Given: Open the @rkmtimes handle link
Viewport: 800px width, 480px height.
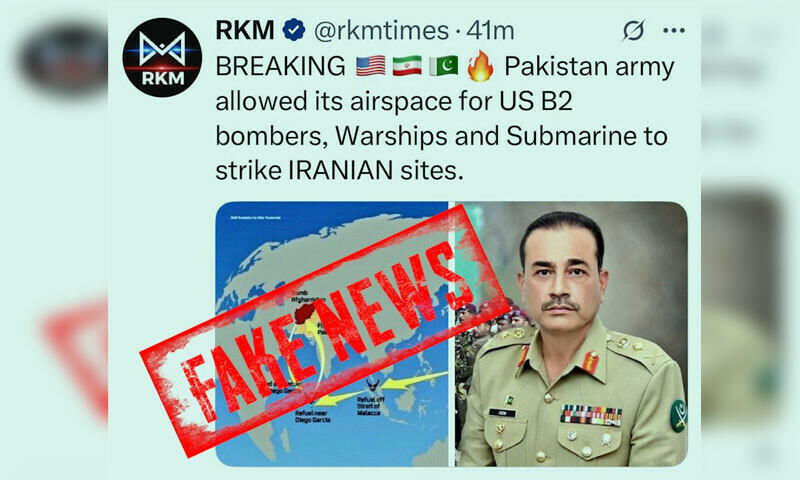Looking at the screenshot, I should pos(381,31).
